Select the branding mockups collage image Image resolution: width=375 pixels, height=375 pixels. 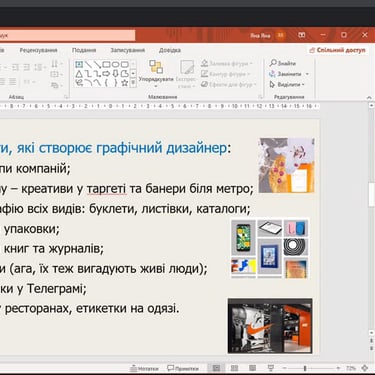(x=270, y=249)
